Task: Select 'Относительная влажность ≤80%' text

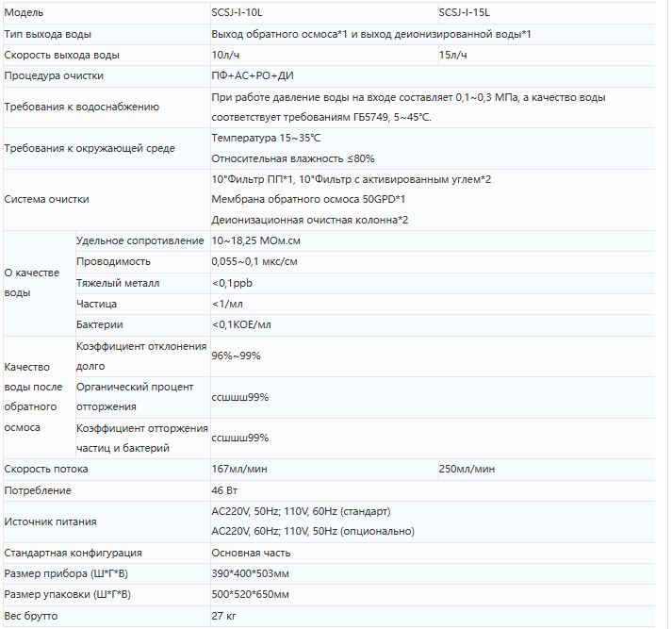Action: pyautogui.click(x=293, y=158)
